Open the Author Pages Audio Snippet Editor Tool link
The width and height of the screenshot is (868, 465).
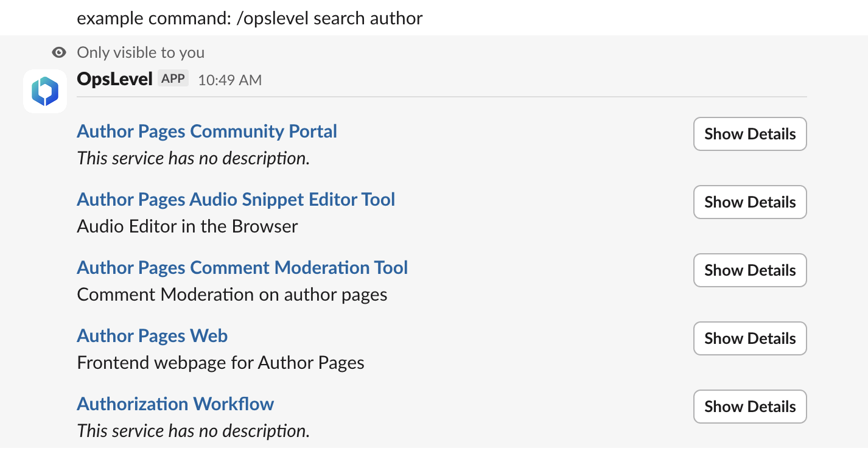pos(236,200)
